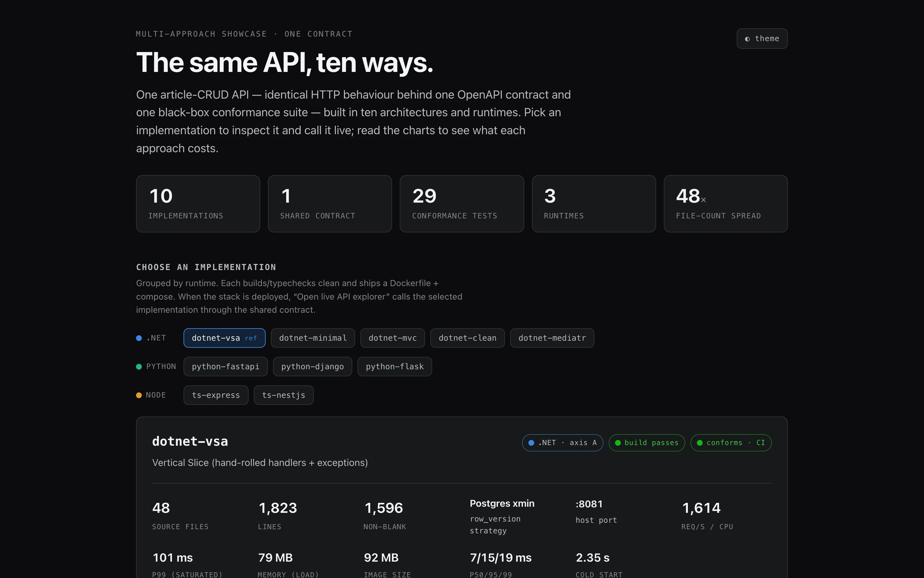The width and height of the screenshot is (924, 578).
Task: Click the 'ref' tag on dotnet-vsa
Action: 251,338
